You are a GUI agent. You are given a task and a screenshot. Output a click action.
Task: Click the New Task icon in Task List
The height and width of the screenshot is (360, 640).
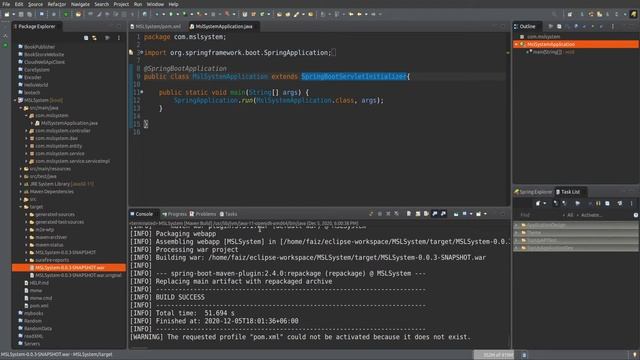[538, 203]
